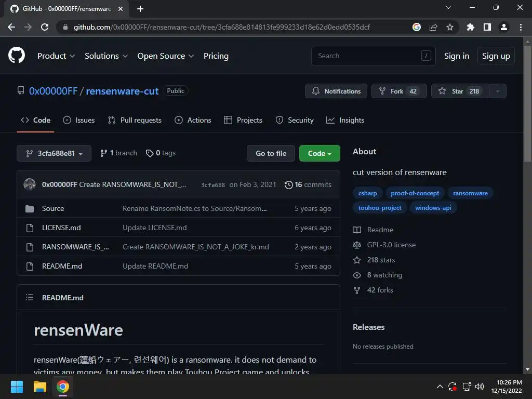Open the RANSOMWARE_IS_... file
This screenshot has width=532, height=399.
75,247
